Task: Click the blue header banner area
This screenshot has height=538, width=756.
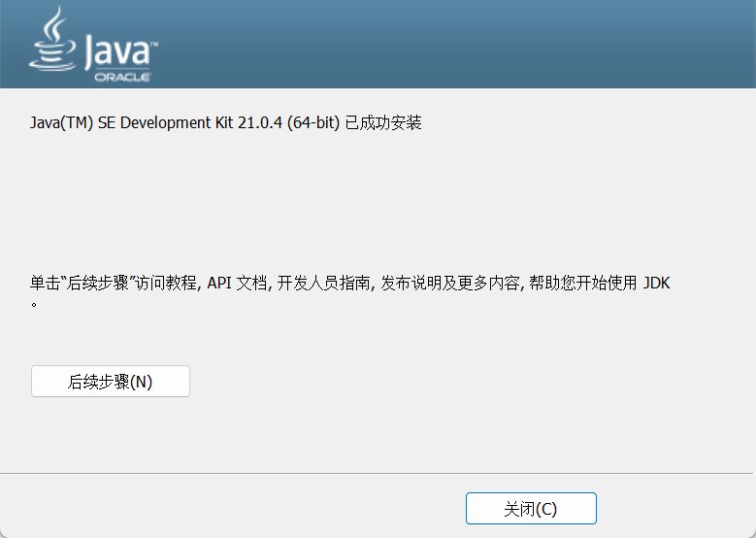Action: click(x=437, y=44)
